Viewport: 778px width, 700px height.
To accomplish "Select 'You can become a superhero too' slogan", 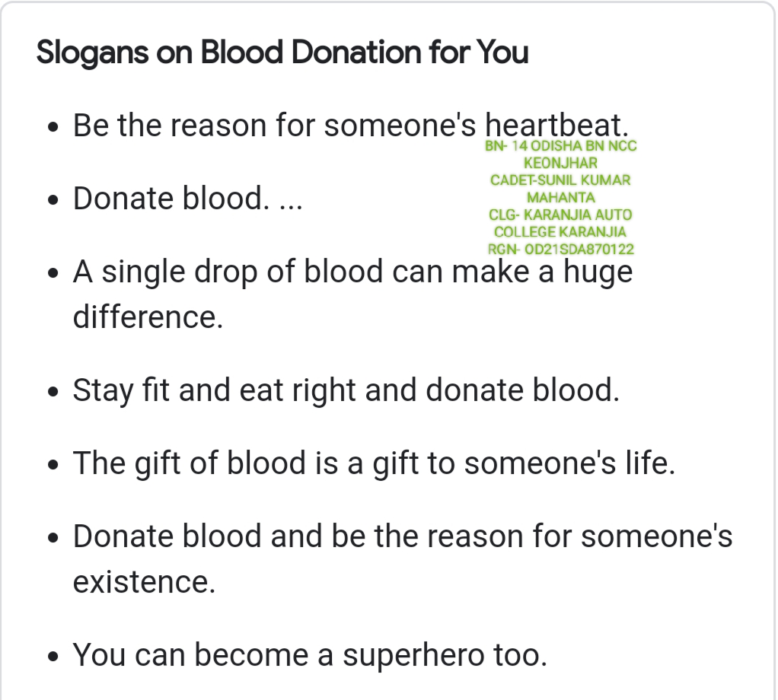I will pos(310,655).
